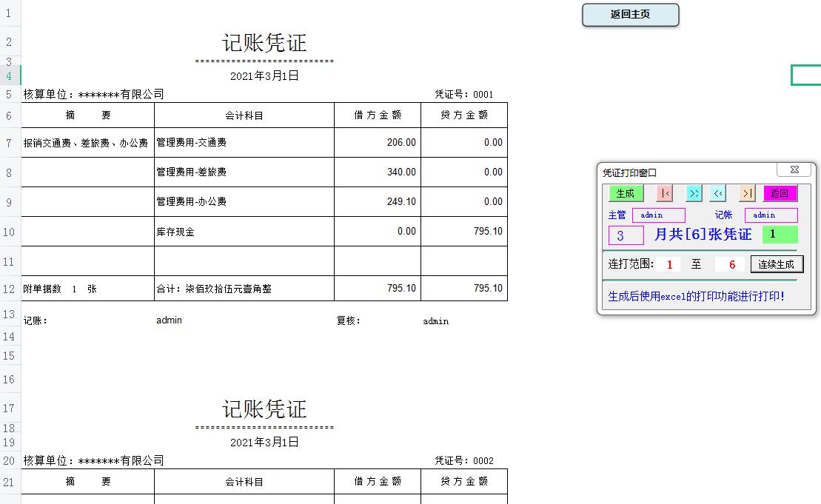Screen dimensions: 821x504
Task: Click the next-voucher >> arrow icon
Action: pos(694,193)
